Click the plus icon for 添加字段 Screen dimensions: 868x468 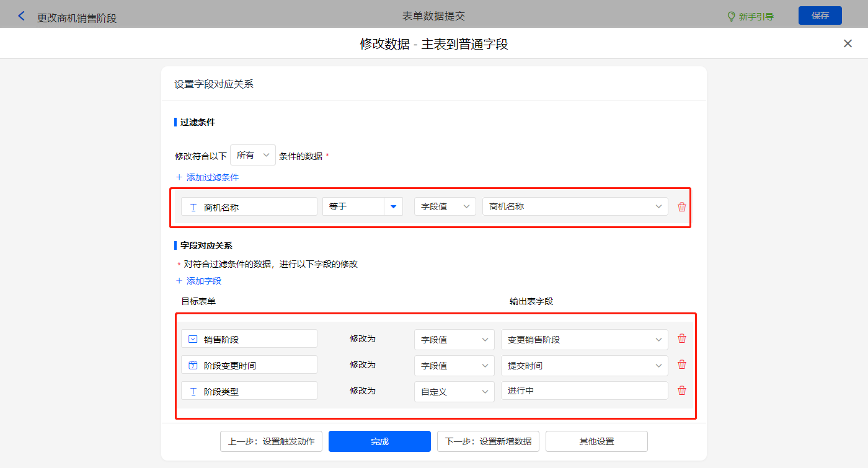[x=180, y=281]
